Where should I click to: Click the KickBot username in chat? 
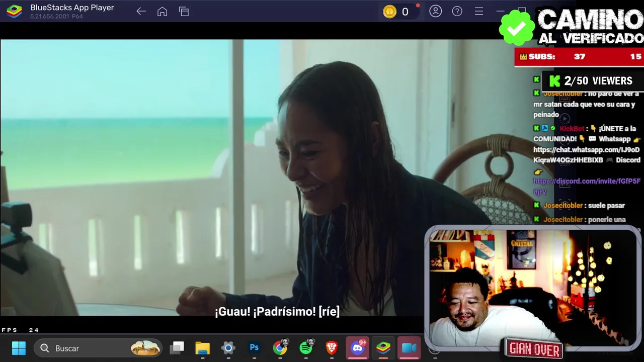[572, 129]
